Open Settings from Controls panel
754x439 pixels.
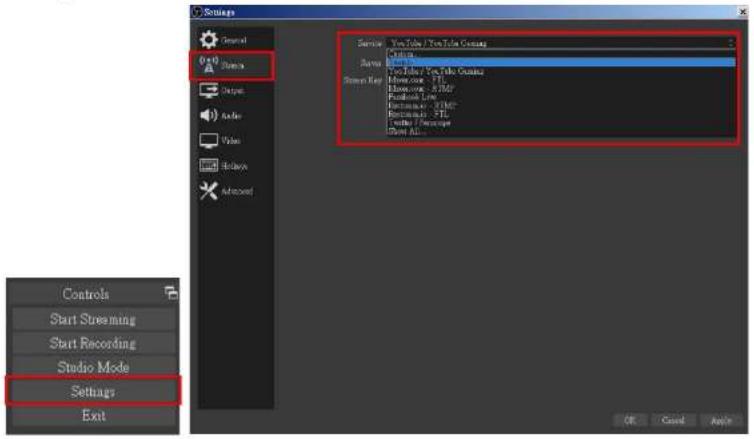[x=93, y=391]
